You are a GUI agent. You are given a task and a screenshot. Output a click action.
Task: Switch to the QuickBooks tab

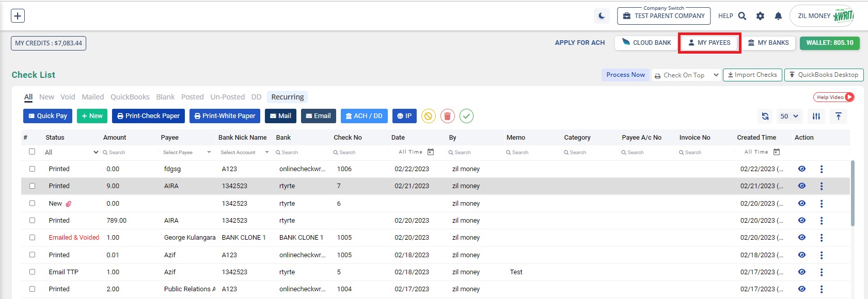(130, 97)
